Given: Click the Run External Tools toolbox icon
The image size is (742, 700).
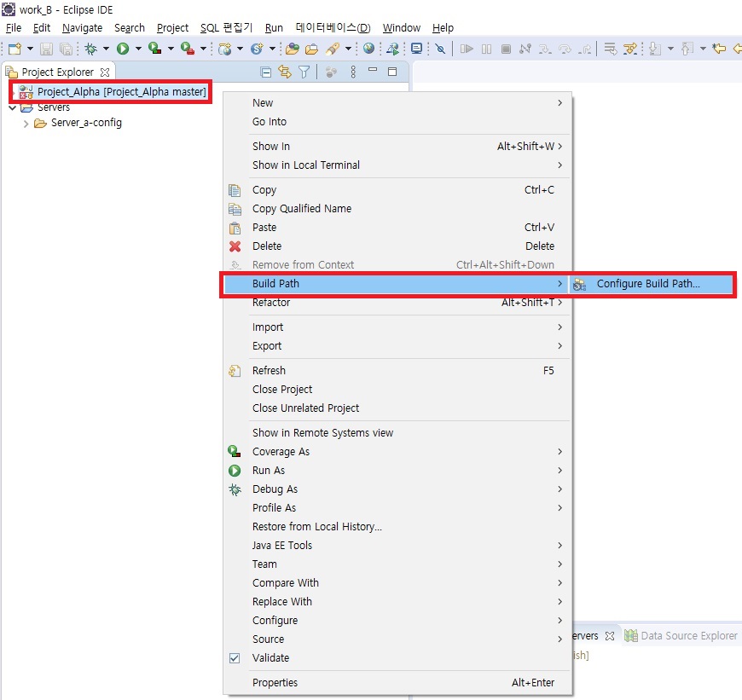Looking at the screenshot, I should tap(188, 49).
